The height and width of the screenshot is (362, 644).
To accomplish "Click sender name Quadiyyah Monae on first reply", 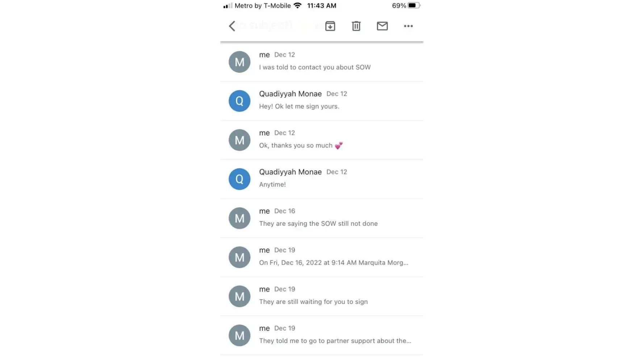I will 290,94.
